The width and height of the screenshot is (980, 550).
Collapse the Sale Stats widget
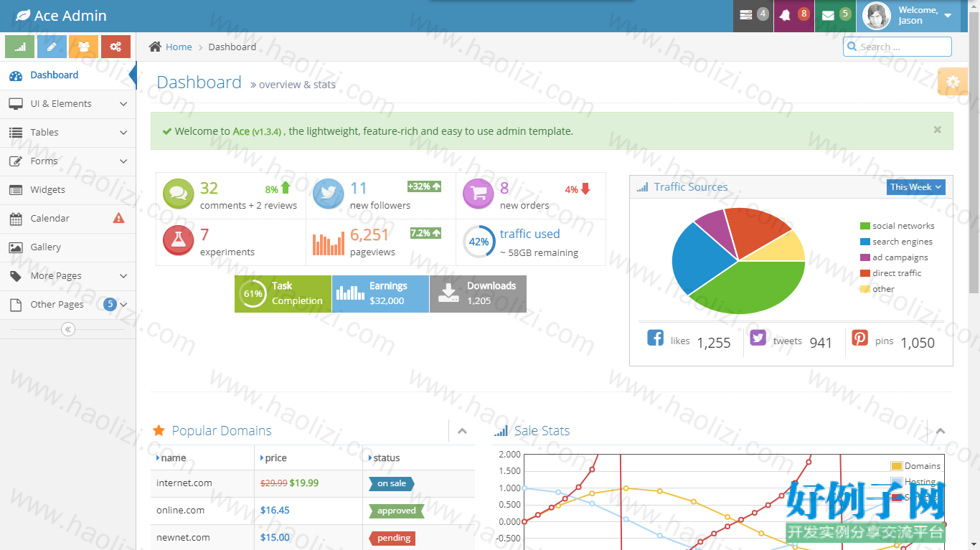(x=940, y=431)
